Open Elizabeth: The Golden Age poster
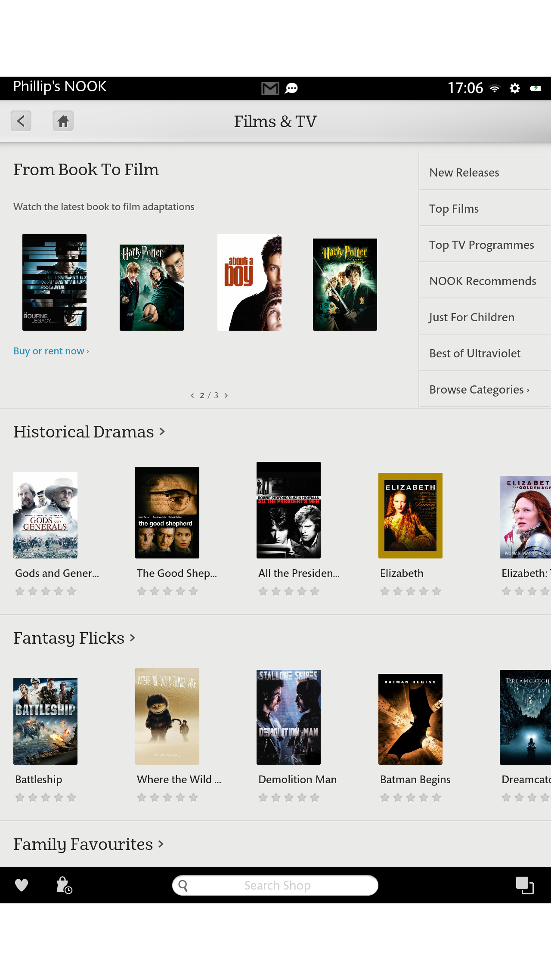This screenshot has height=980, width=551. pyautogui.click(x=525, y=517)
